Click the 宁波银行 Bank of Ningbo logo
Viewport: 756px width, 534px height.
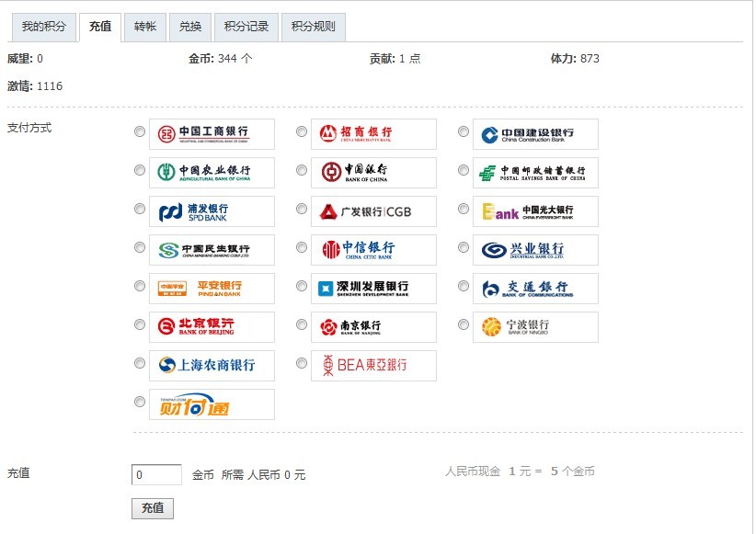point(535,327)
